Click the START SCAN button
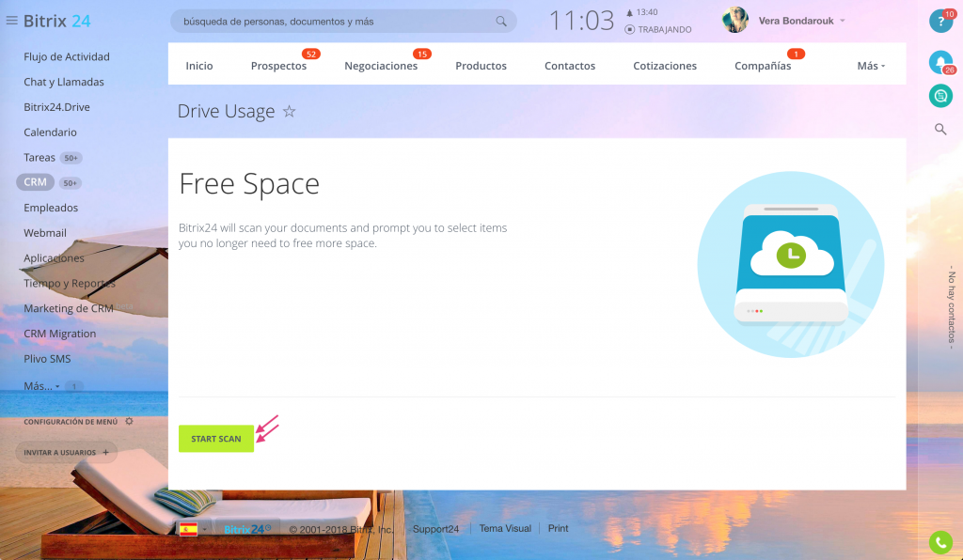The width and height of the screenshot is (963, 560). (x=216, y=439)
